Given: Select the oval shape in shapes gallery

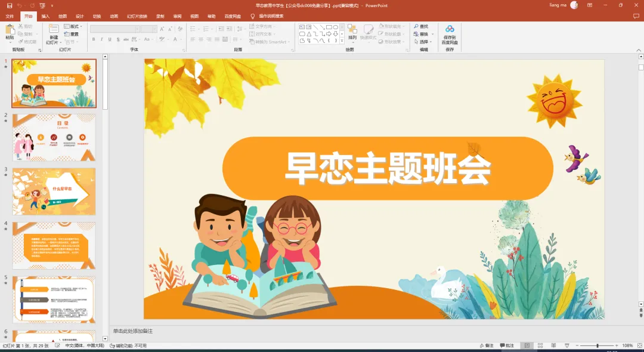Looking at the screenshot, I should coord(336,27).
